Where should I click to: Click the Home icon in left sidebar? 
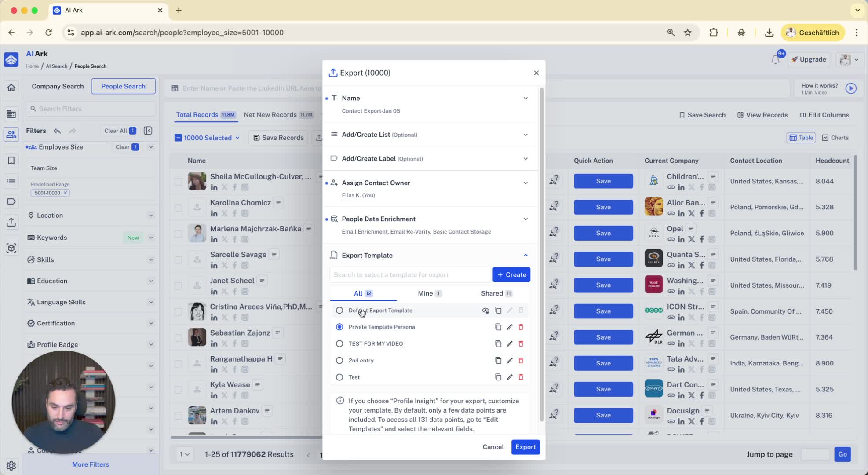click(x=11, y=88)
